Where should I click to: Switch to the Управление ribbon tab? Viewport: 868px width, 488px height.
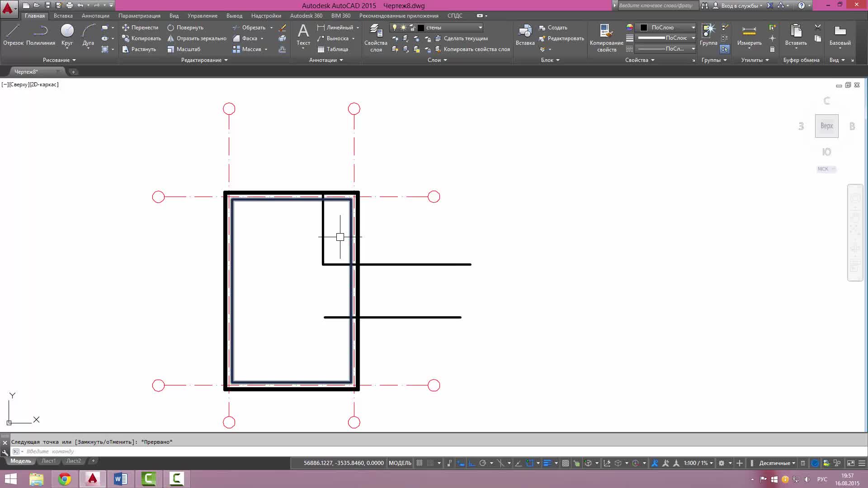click(x=202, y=16)
